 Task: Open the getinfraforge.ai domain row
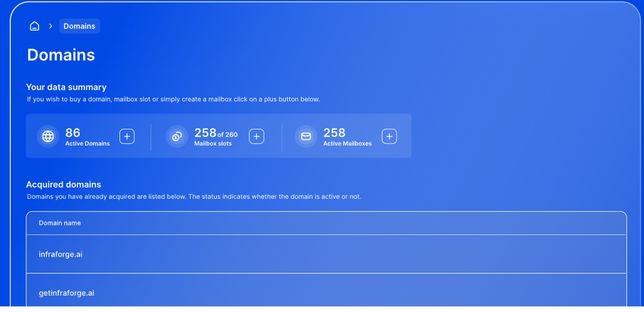pyautogui.click(x=326, y=290)
